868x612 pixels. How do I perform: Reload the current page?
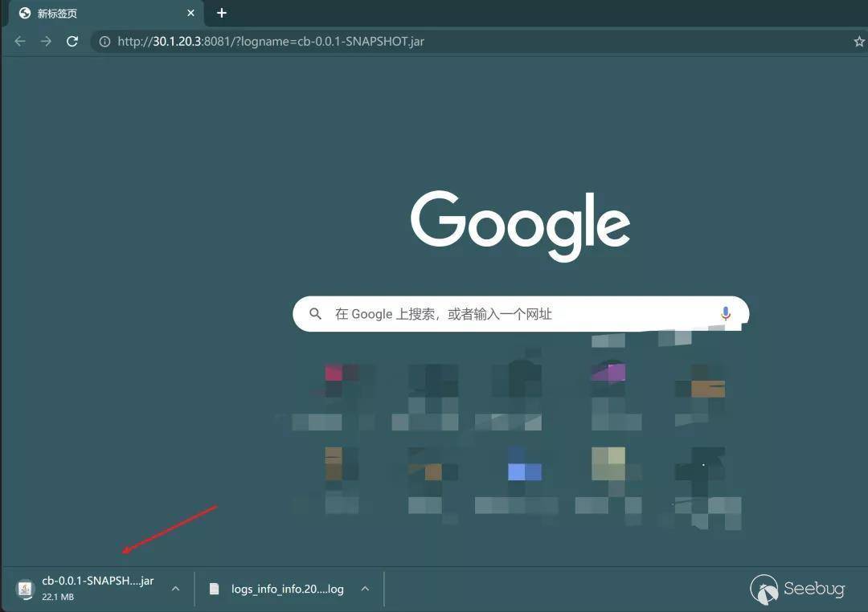pos(72,42)
